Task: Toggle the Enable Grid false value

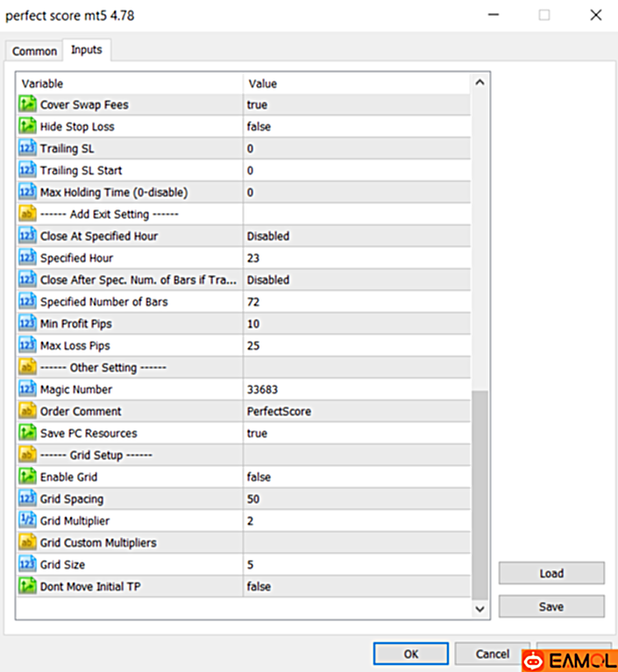Action: coord(357,477)
